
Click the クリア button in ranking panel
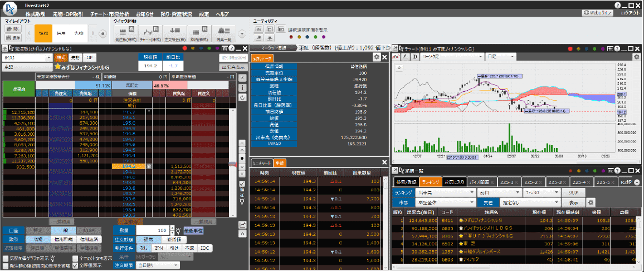pyautogui.click(x=574, y=192)
